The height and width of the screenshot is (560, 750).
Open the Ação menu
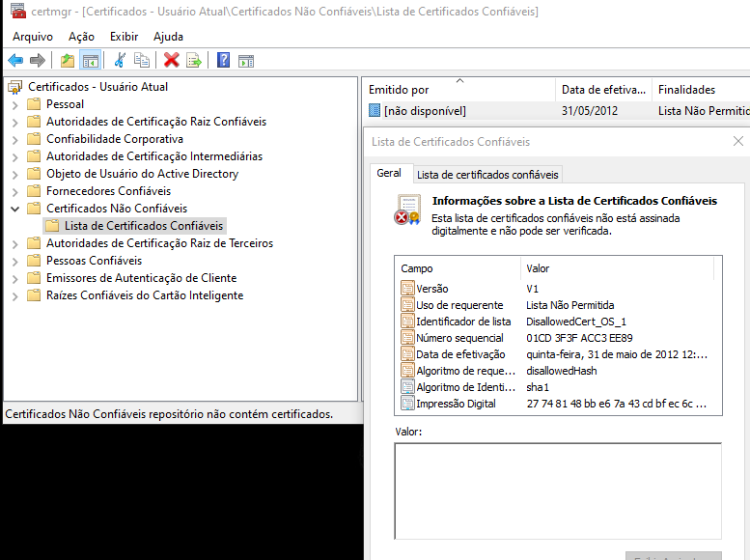click(x=81, y=37)
